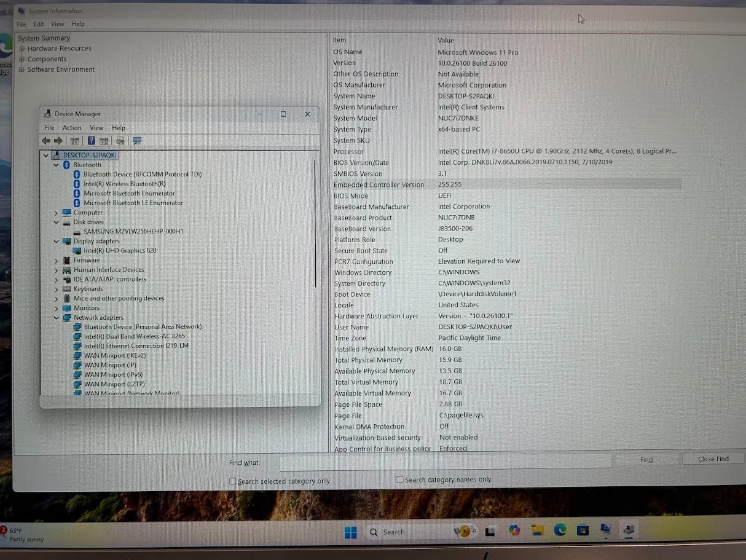Expand Components in System Information tree
Image resolution: width=746 pixels, height=560 pixels.
[x=22, y=59]
